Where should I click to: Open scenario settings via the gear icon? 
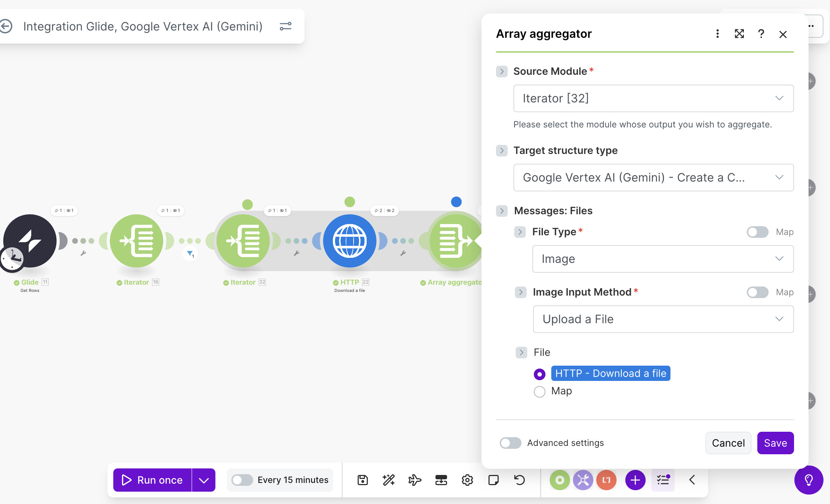tap(468, 480)
